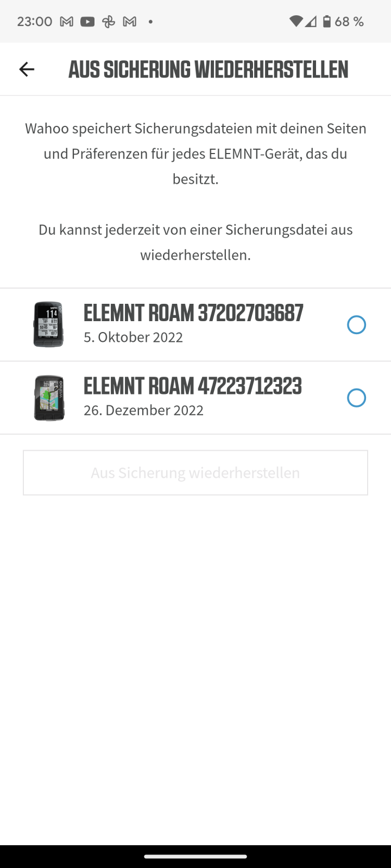
Task: Tap the backup date 26. Dezember 2022
Action: (x=143, y=411)
